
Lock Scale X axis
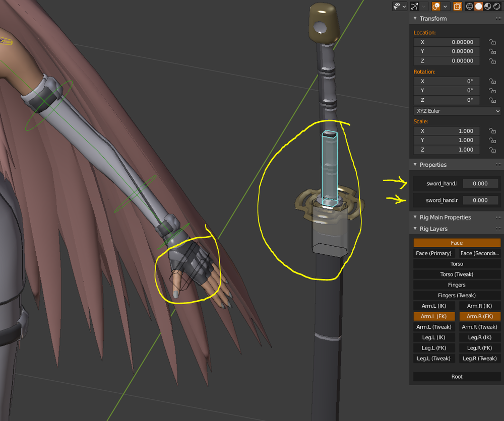pos(492,131)
